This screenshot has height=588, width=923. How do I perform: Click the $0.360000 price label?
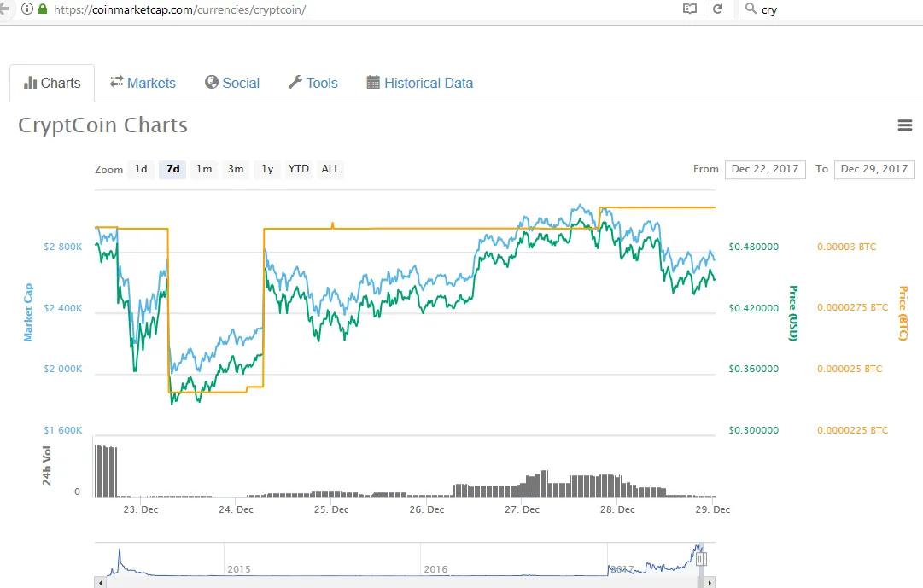(x=753, y=369)
